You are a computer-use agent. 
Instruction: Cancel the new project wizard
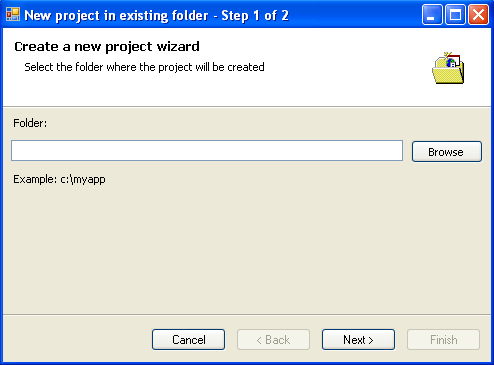[x=188, y=340]
